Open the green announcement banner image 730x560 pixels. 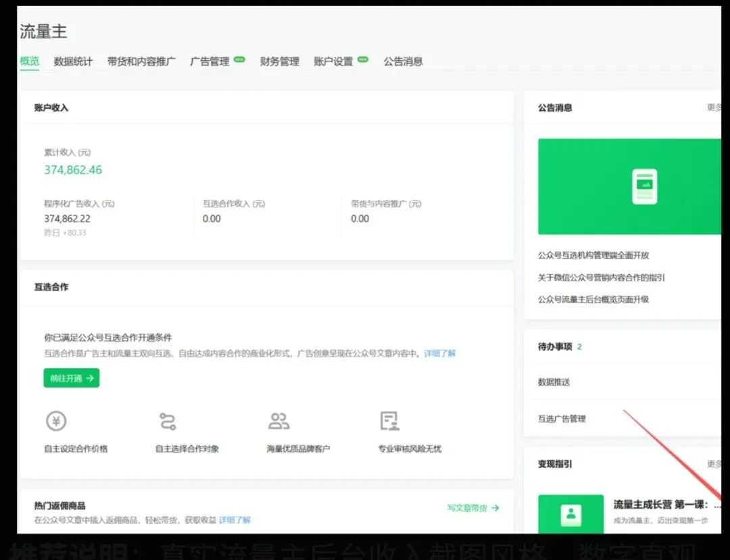coord(629,186)
